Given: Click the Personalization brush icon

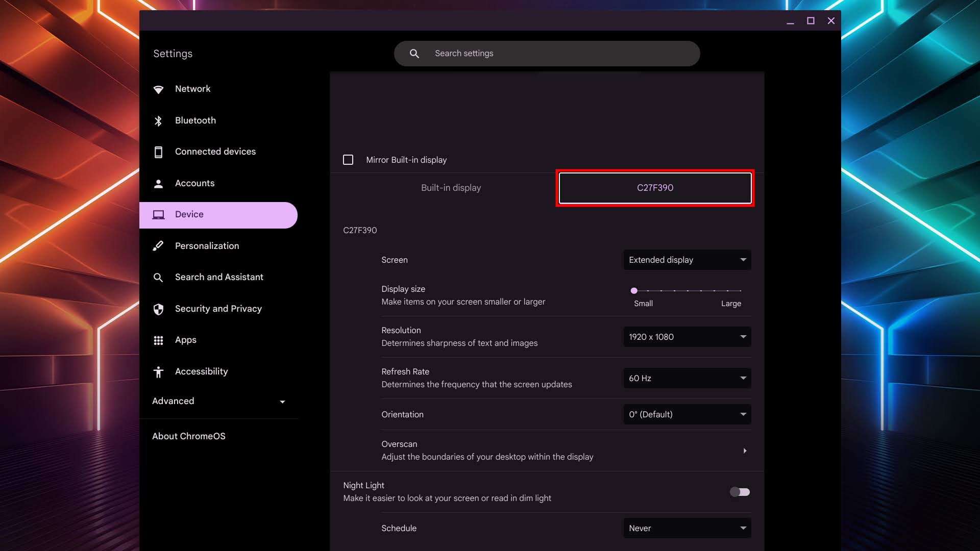Looking at the screenshot, I should pyautogui.click(x=158, y=246).
